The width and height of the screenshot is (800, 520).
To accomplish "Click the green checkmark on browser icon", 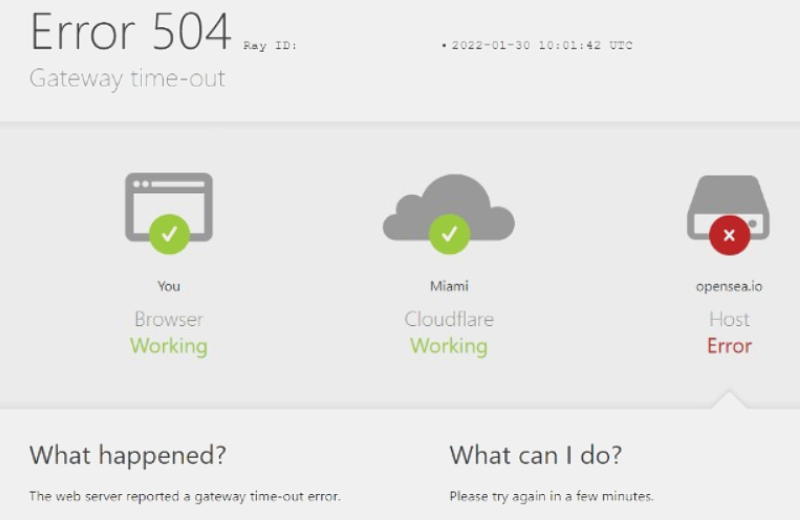I will pos(169,234).
